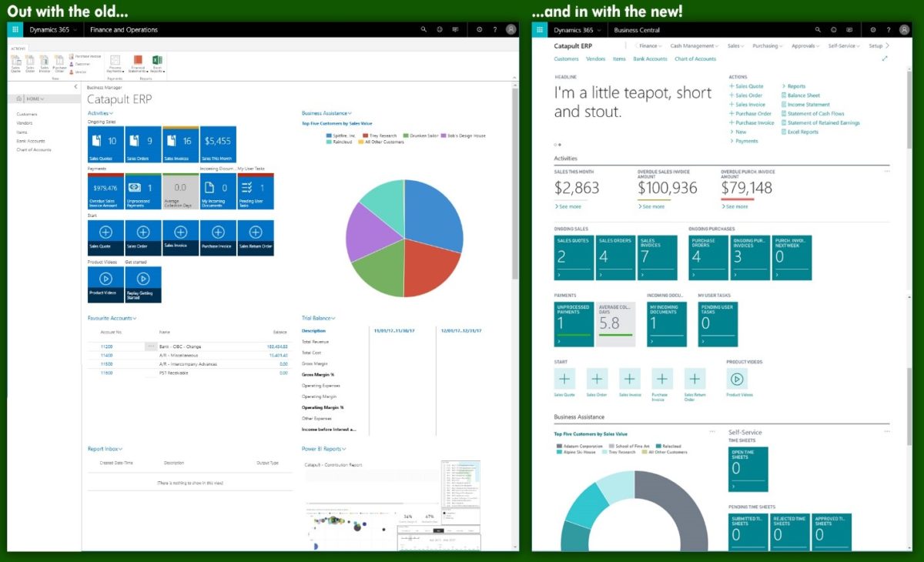Click the Process Payments ribbon icon
The width and height of the screenshot is (924, 562).
click(115, 64)
